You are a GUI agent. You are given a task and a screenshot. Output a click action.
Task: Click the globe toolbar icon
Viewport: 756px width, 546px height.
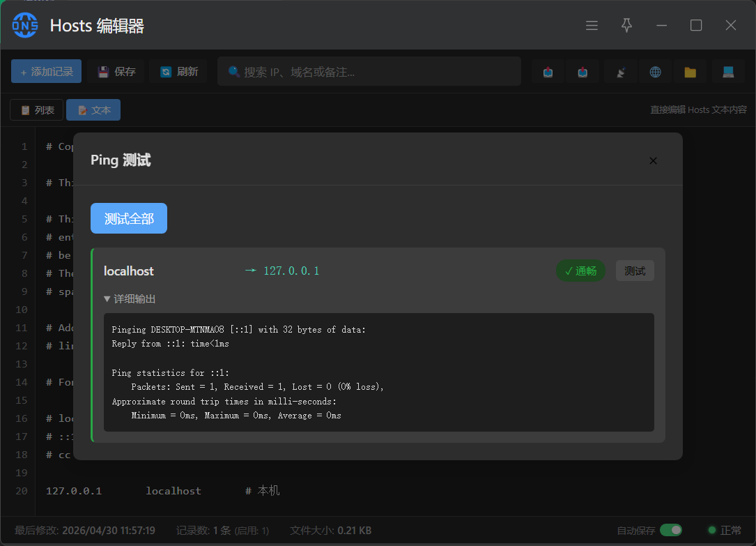655,72
